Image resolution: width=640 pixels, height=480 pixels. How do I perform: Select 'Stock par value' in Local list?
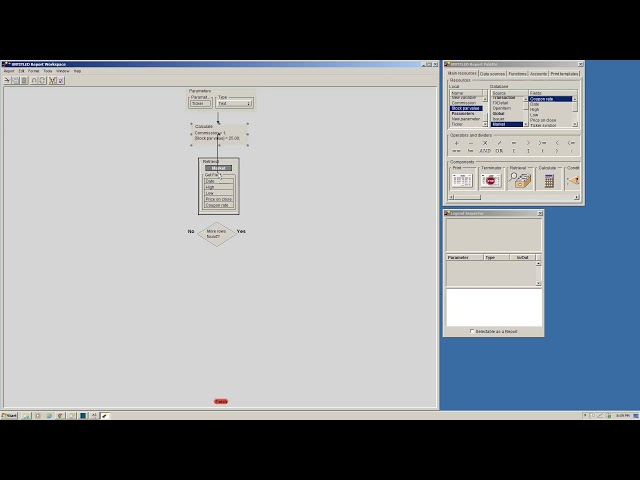click(x=466, y=109)
